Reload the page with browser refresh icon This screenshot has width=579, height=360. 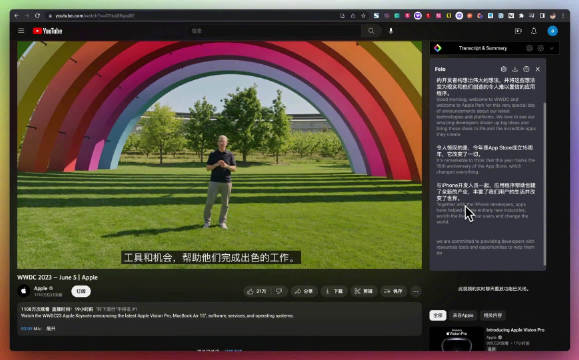[x=37, y=16]
